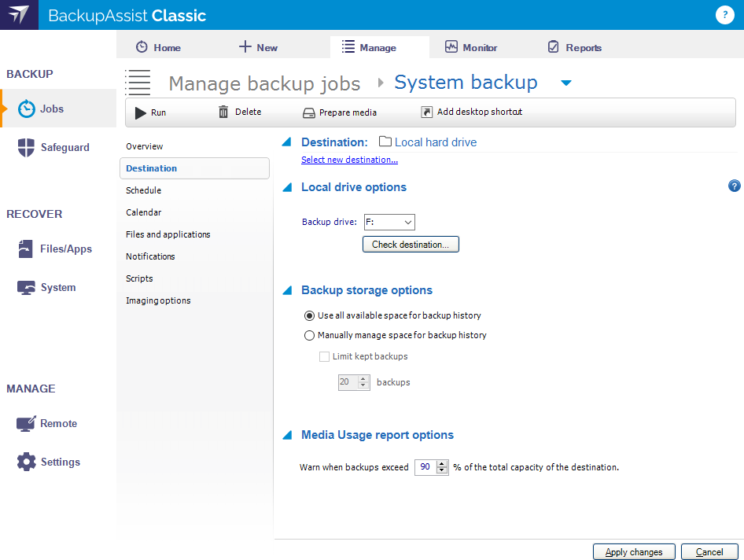This screenshot has height=560, width=744.
Task: Click the Local hard drive destination label
Action: pos(436,142)
